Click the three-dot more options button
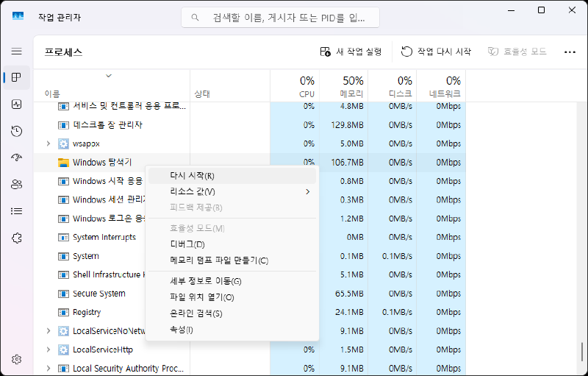 click(570, 52)
